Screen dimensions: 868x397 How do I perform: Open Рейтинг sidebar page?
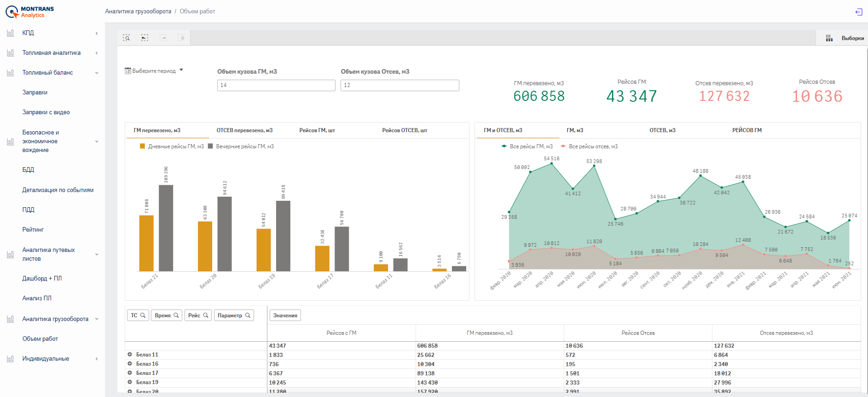point(33,230)
